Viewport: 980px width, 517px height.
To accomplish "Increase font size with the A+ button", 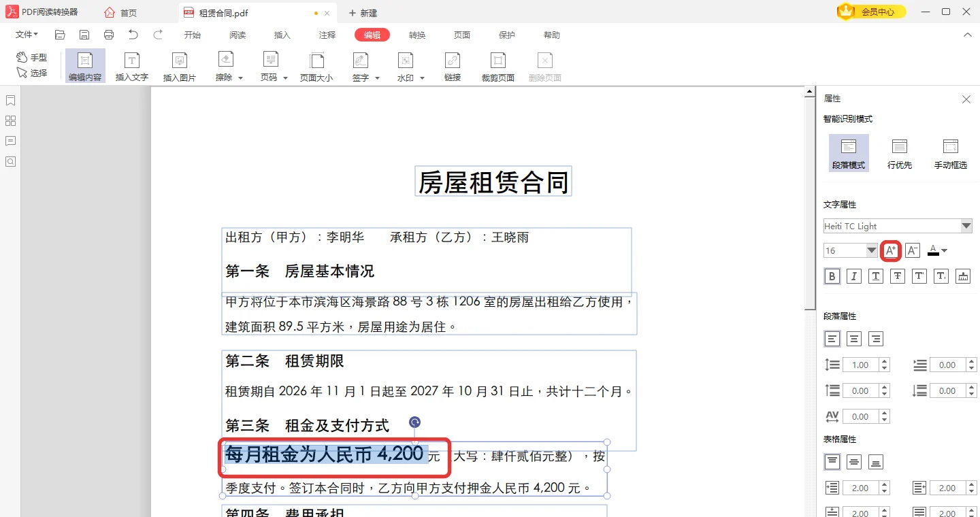I will (x=891, y=251).
